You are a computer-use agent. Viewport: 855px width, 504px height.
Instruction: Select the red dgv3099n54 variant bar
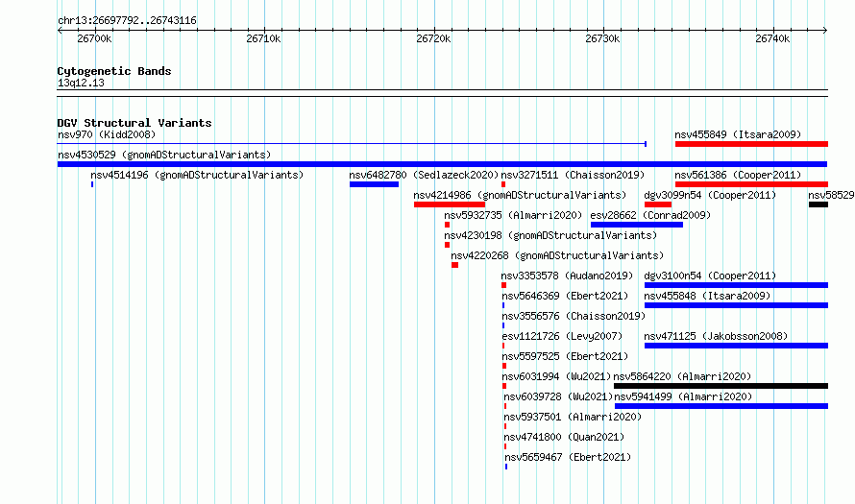tap(658, 204)
